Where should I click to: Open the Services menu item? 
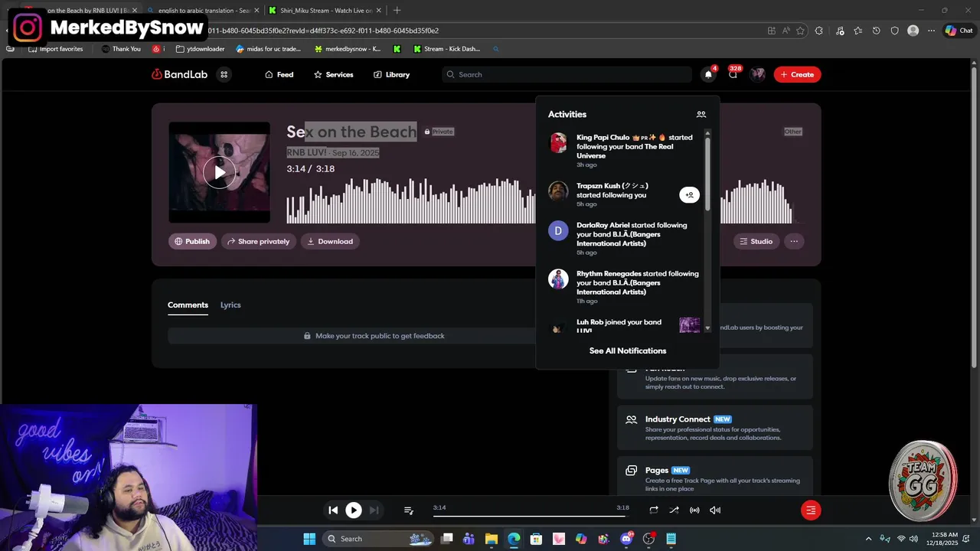click(x=334, y=74)
